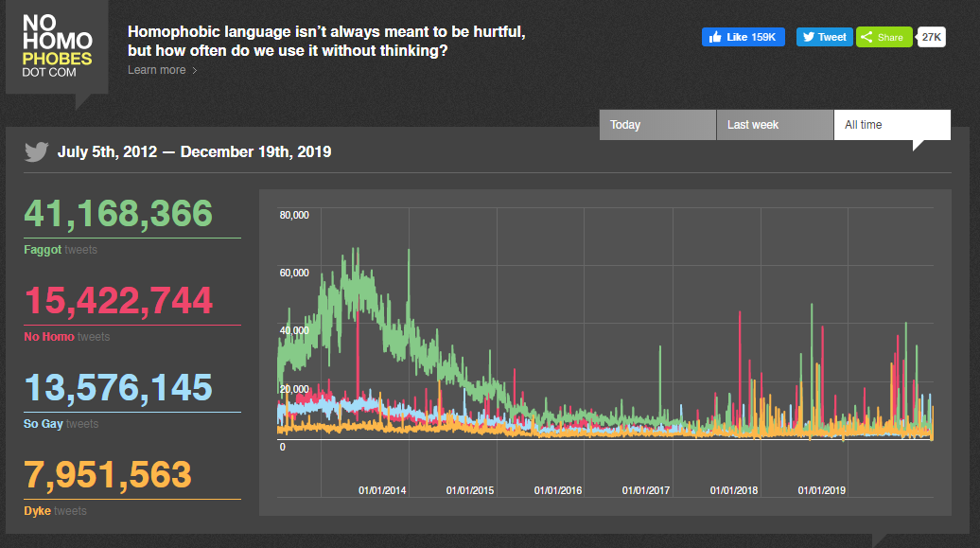This screenshot has height=548, width=980.
Task: Like the page with Facebook Like button
Action: [743, 37]
